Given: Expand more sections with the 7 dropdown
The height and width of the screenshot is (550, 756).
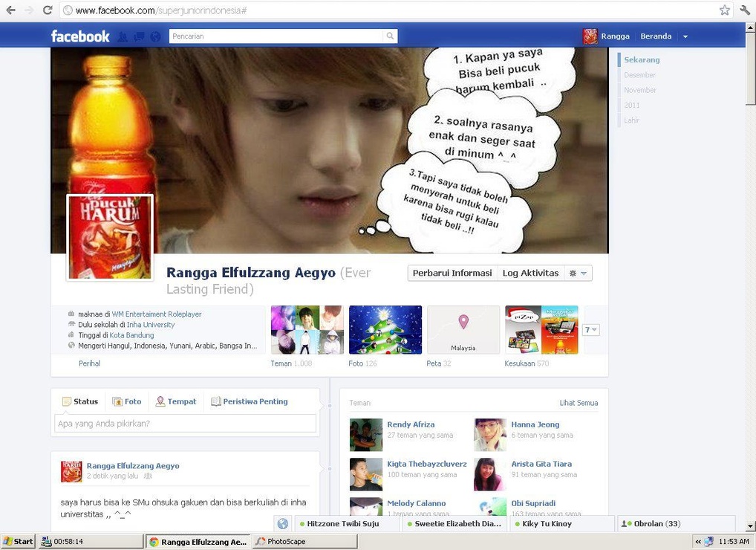Looking at the screenshot, I should (590, 330).
